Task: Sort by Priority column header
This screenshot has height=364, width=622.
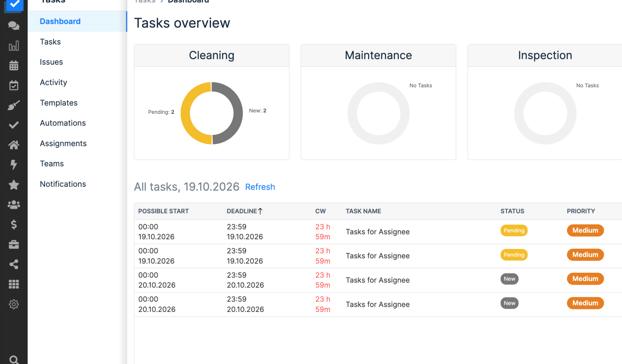Action: pos(581,211)
